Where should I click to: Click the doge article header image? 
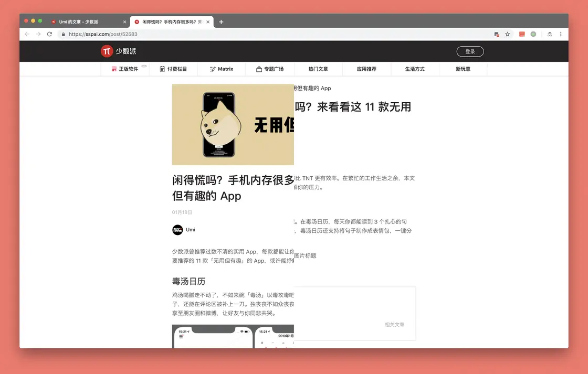point(233,124)
